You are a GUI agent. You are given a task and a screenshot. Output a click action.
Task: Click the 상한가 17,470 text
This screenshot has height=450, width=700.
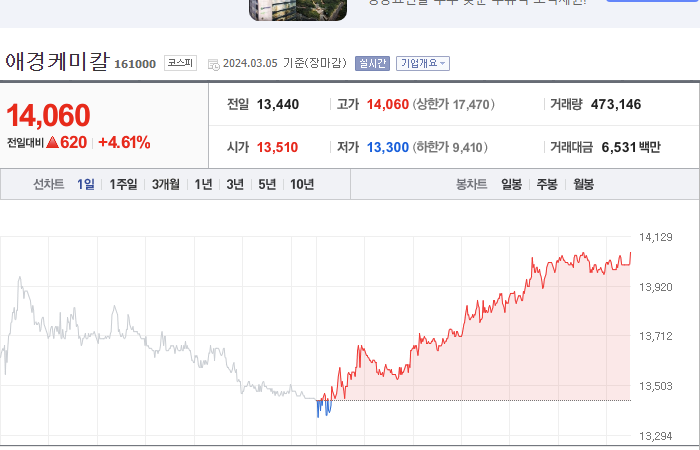453,104
